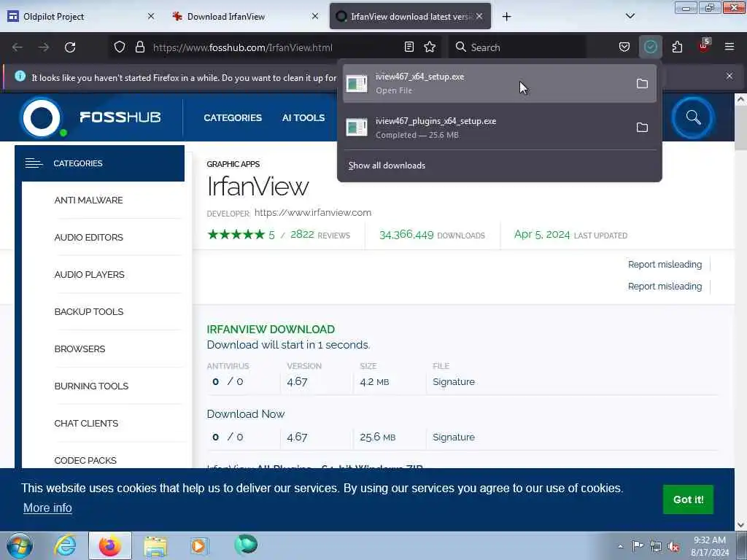Select CODEC PACKS category
Screen dimensions: 747x560
click(86, 460)
